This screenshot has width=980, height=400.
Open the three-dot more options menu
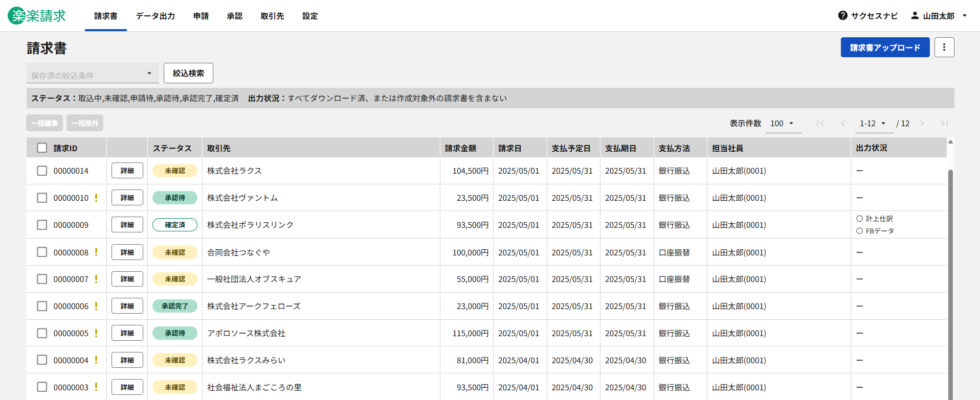[x=944, y=48]
